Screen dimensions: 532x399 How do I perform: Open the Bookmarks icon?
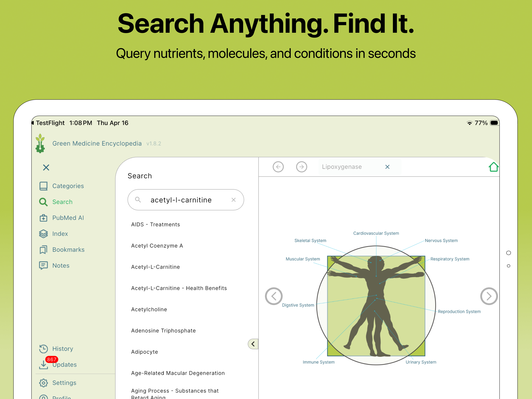[x=43, y=250]
